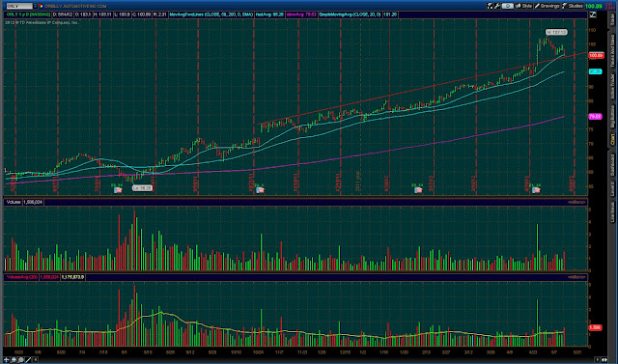Open the Style menu

[x=523, y=6]
